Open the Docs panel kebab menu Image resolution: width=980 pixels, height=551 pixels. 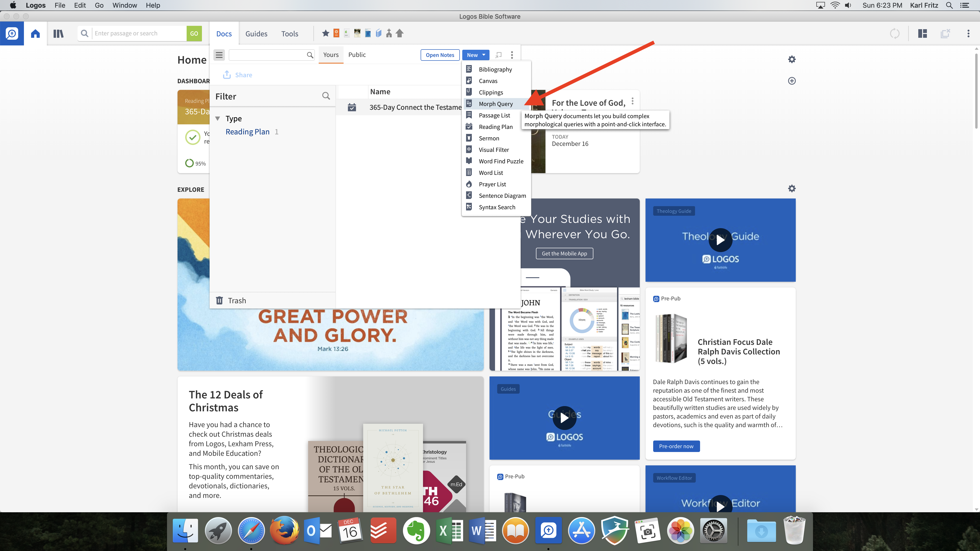[512, 55]
